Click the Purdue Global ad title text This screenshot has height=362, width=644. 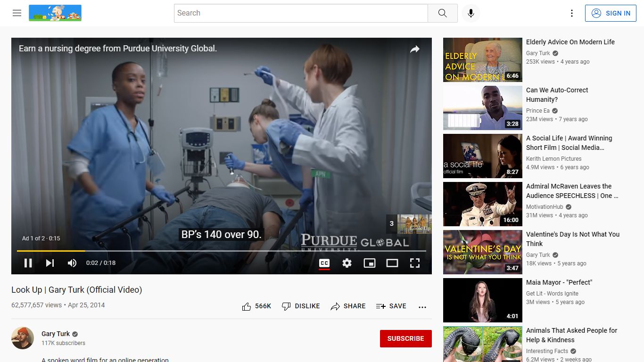tap(118, 49)
